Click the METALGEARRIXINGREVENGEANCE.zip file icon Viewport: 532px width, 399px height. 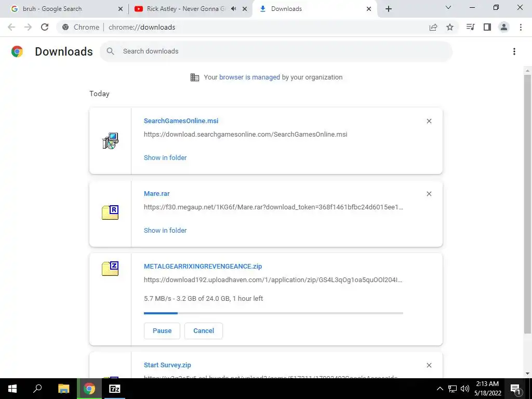[x=110, y=269]
